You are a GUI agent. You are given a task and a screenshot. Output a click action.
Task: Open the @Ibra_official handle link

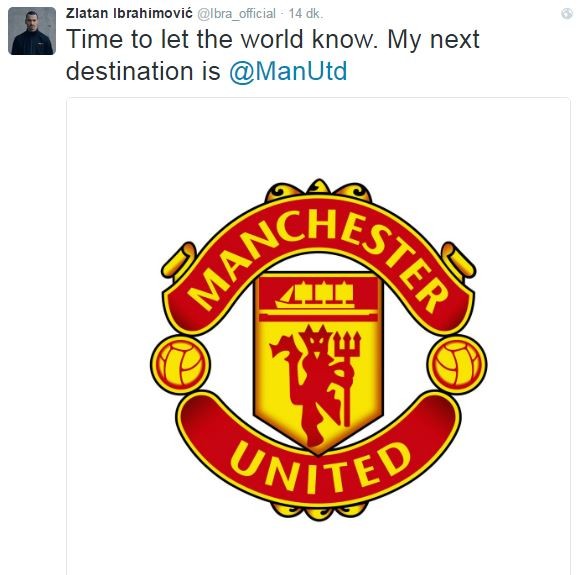pyautogui.click(x=236, y=14)
